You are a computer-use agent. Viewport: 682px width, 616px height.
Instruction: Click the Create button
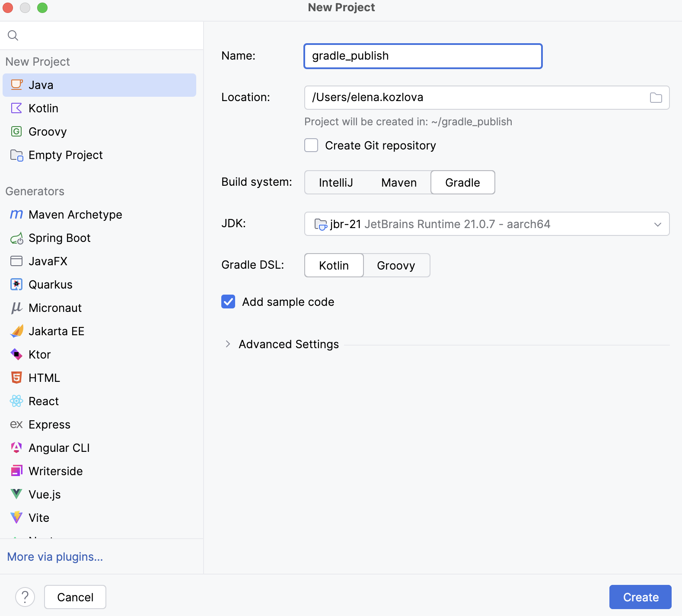[641, 597]
